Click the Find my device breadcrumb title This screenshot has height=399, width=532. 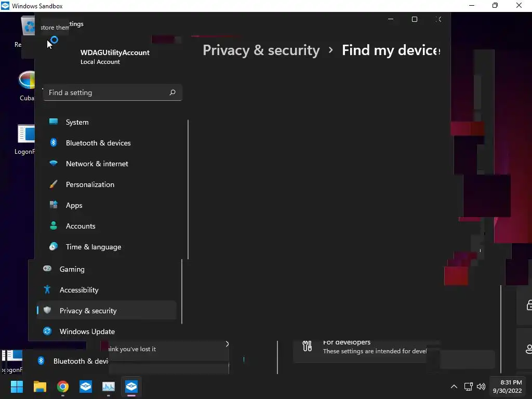[391, 50]
